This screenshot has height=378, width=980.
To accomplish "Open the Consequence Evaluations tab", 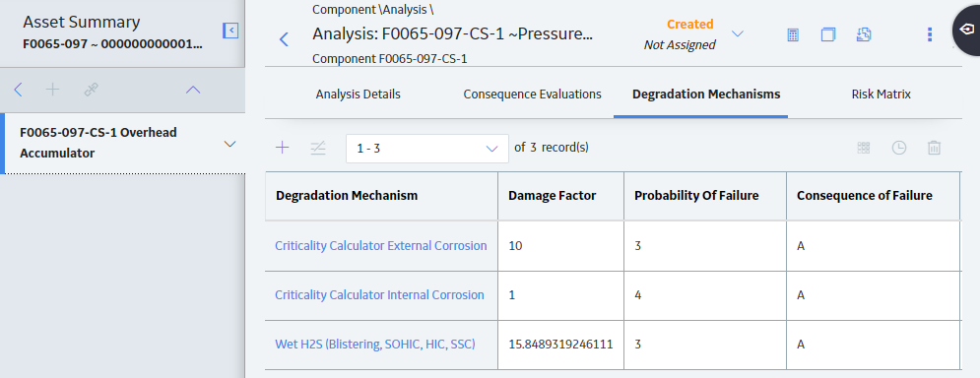I will 532,94.
